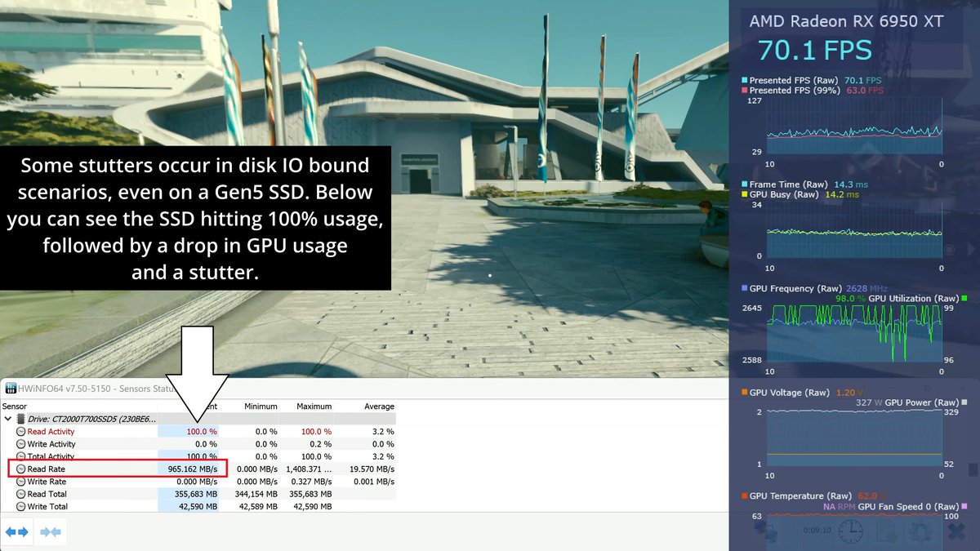980x551 pixels.
Task: Click the Sensor column header
Action: 15,406
